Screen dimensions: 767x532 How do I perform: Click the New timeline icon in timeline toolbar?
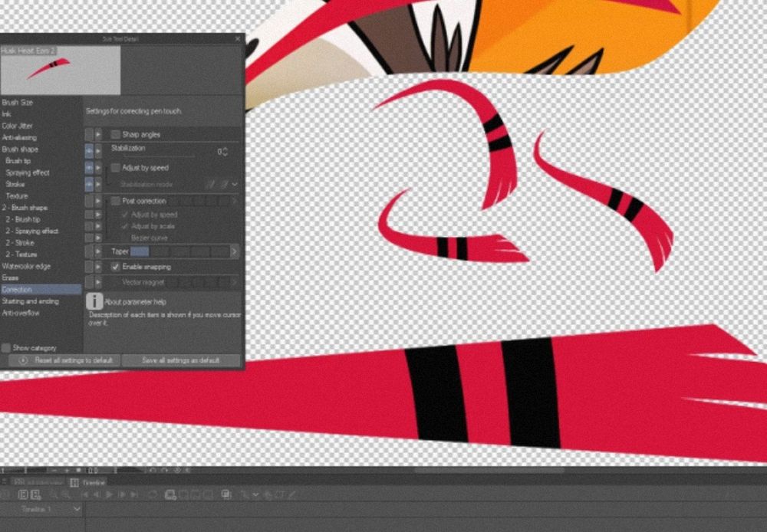23,495
